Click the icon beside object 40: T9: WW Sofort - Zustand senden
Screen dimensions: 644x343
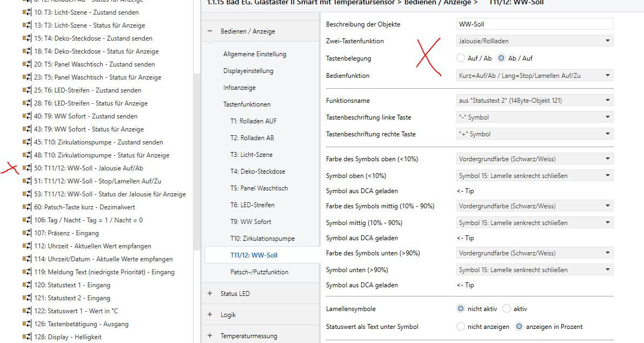coord(26,116)
